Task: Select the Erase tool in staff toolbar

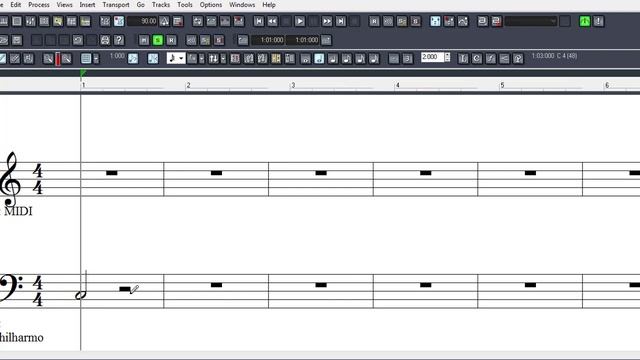Action: pyautogui.click(x=15, y=58)
